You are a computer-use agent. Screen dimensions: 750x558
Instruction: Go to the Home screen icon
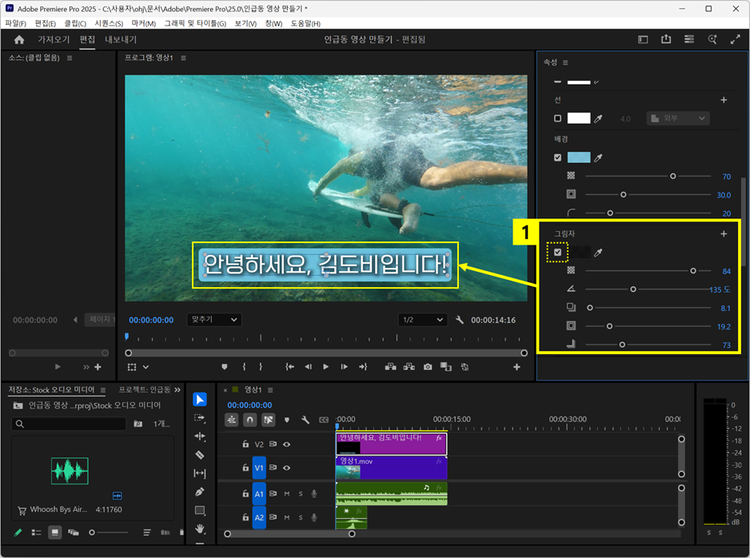[19, 40]
